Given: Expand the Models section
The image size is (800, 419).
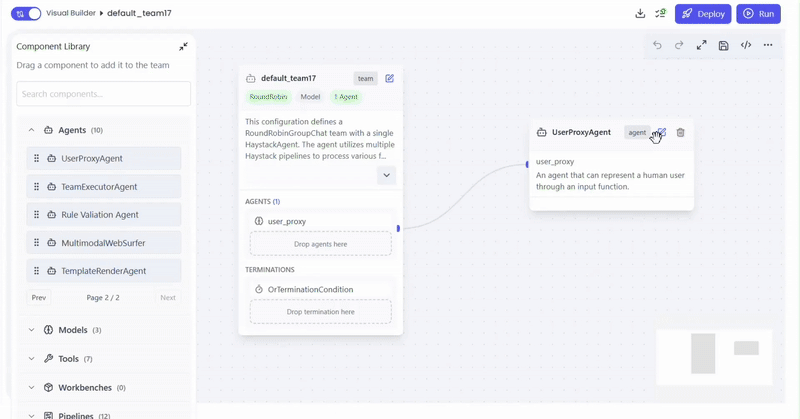Looking at the screenshot, I should click(x=31, y=330).
